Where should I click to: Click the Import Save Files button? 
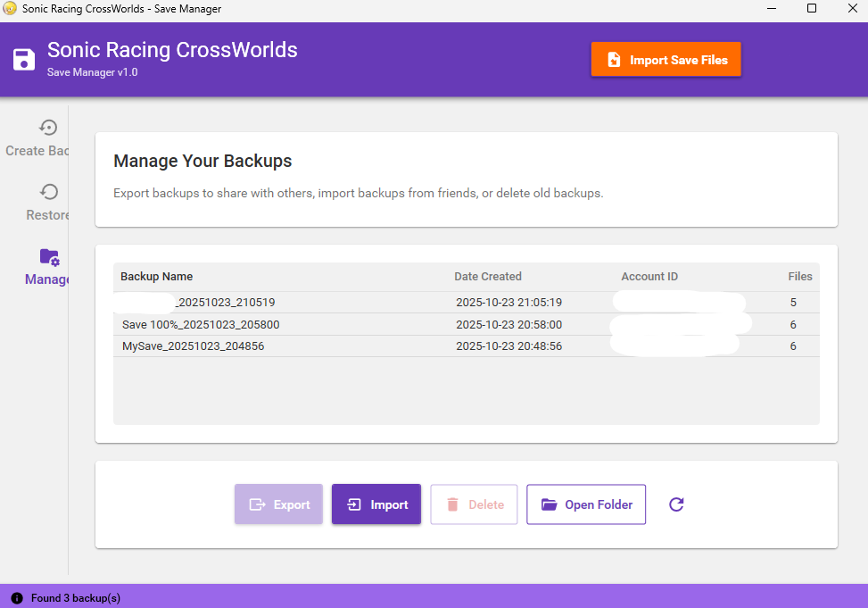tap(665, 60)
